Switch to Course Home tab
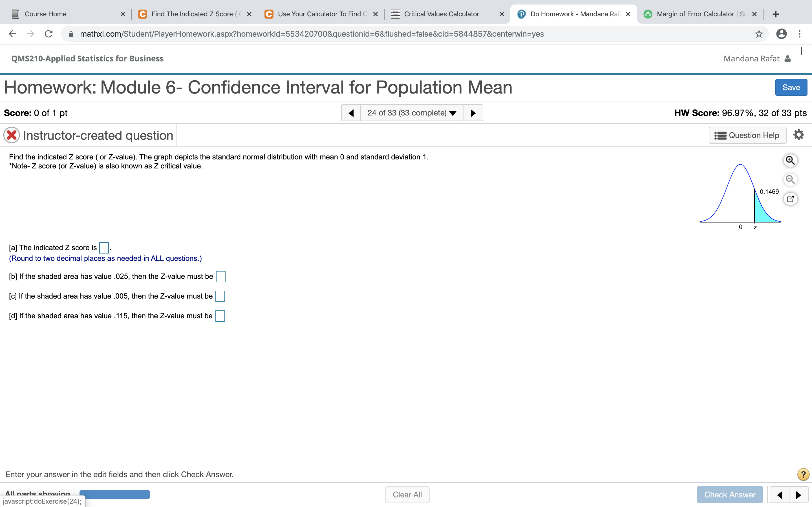 (45, 14)
